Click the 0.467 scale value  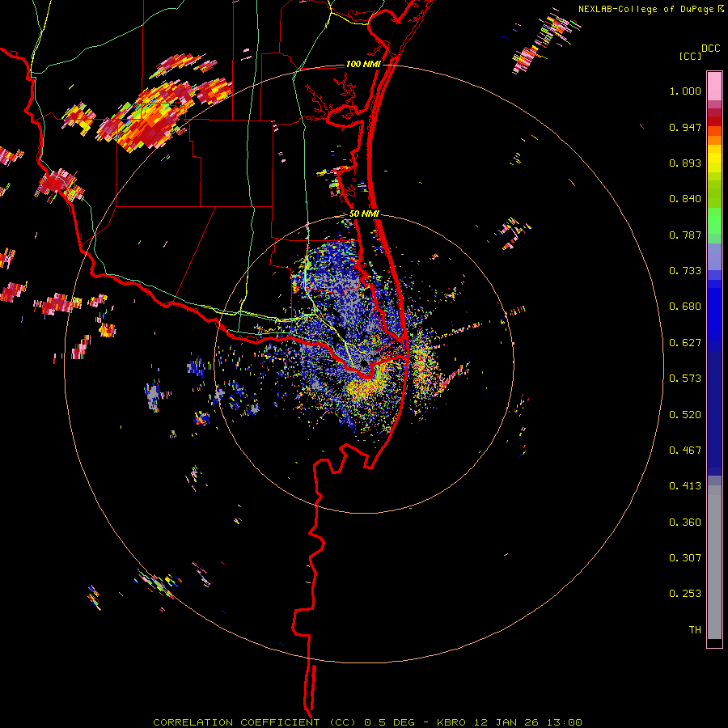[x=685, y=451]
